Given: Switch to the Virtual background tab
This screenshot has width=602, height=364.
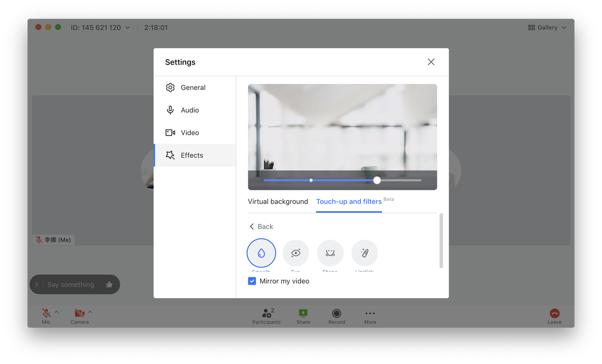Looking at the screenshot, I should [278, 201].
